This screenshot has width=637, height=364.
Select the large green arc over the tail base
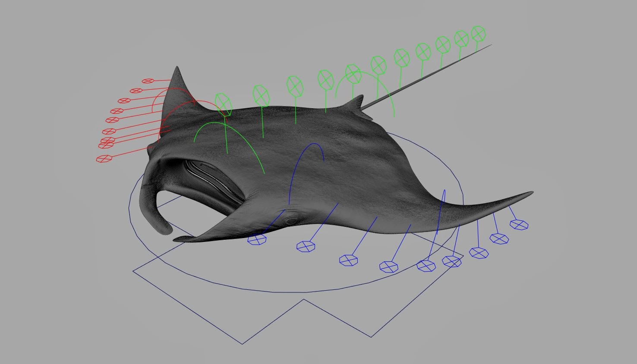pos(365,93)
